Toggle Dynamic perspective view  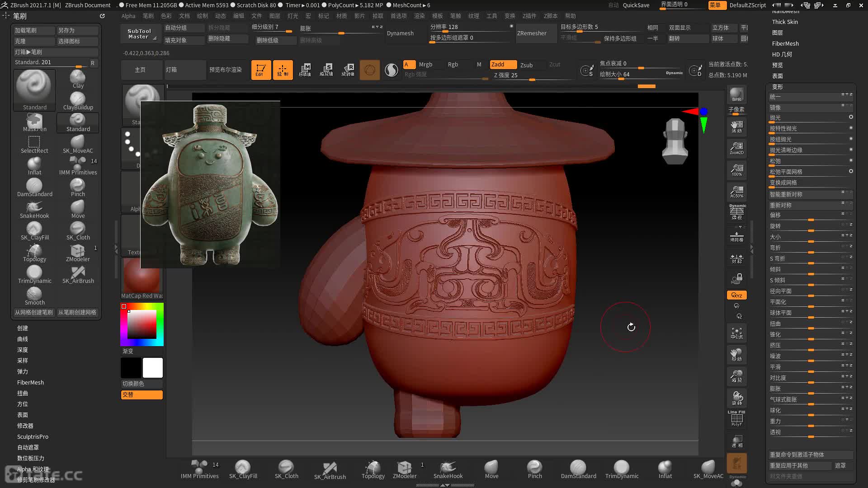pos(737,212)
